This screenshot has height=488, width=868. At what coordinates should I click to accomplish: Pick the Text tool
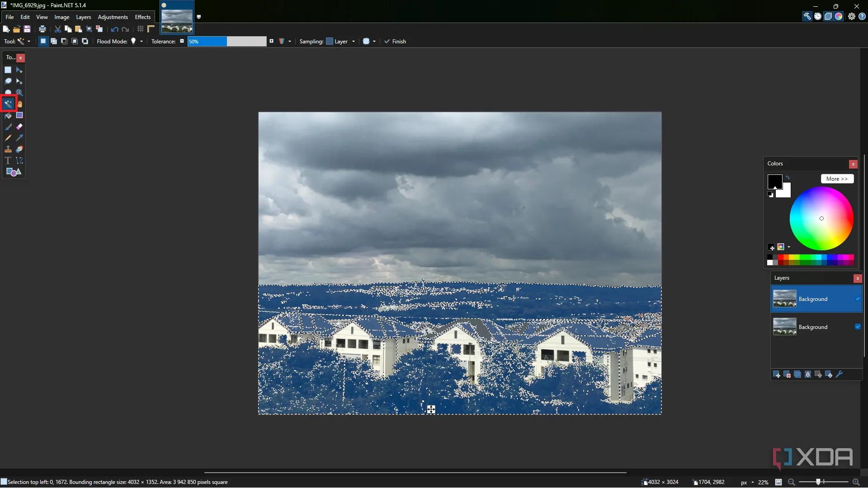coord(8,161)
